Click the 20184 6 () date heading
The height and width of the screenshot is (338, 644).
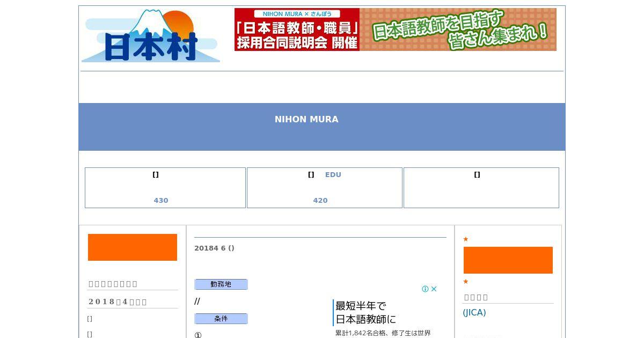pyautogui.click(x=214, y=248)
